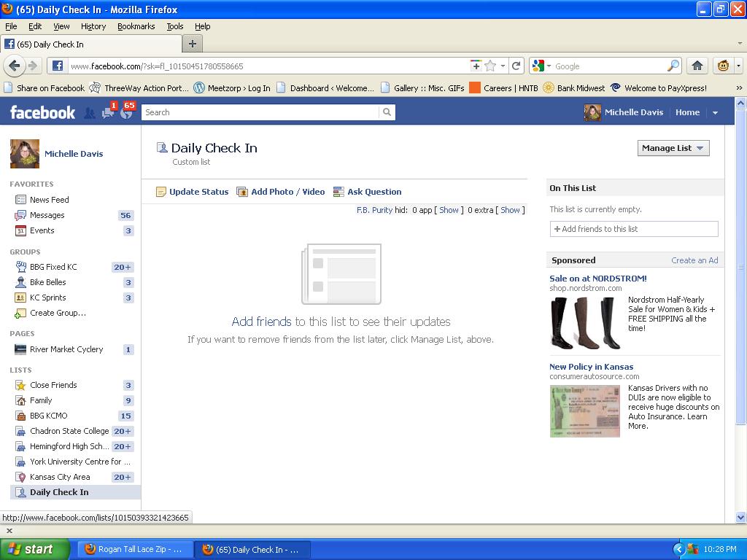Click the Share on Facebook bookmark
This screenshot has width=747, height=560.
click(x=44, y=88)
